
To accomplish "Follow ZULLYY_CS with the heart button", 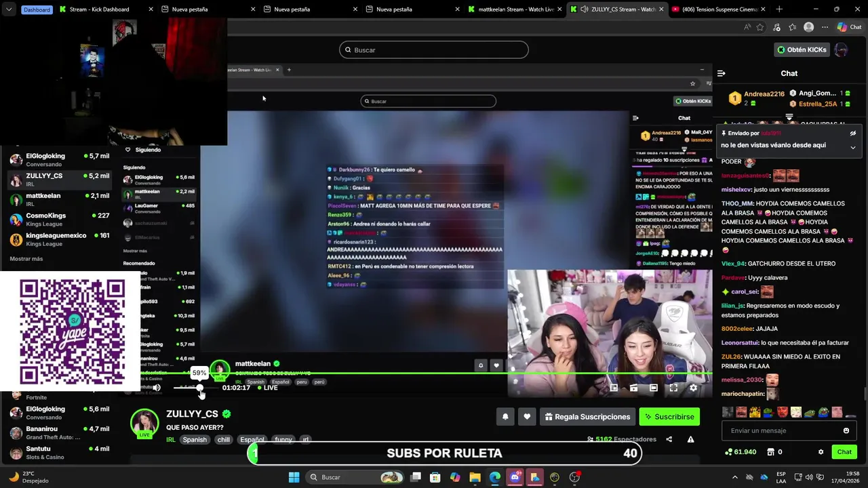I will (527, 417).
